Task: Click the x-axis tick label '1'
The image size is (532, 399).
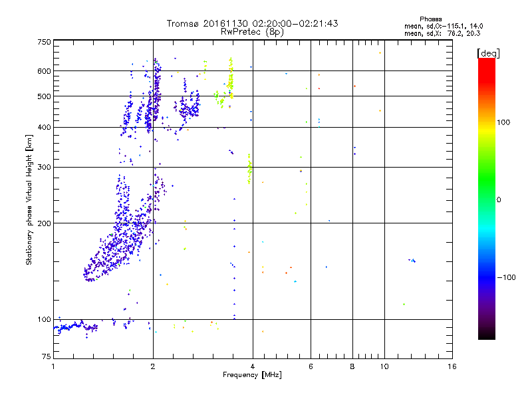Action: [x=53, y=366]
